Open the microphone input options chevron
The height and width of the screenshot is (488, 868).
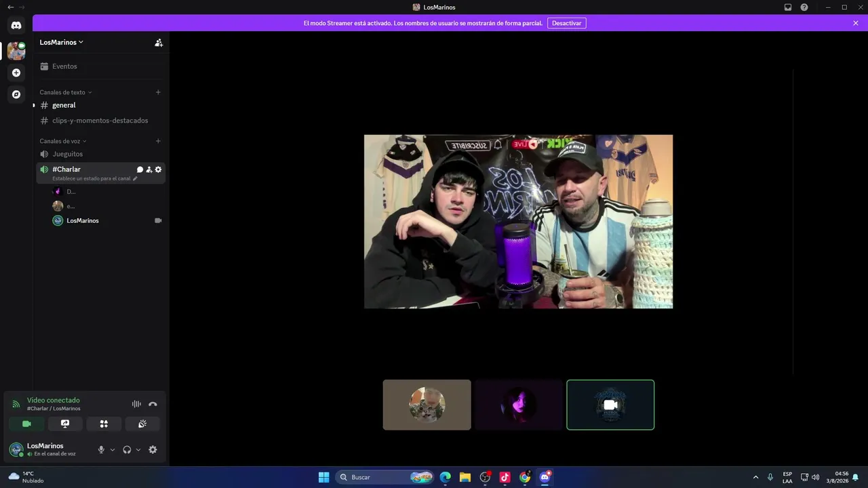click(113, 449)
